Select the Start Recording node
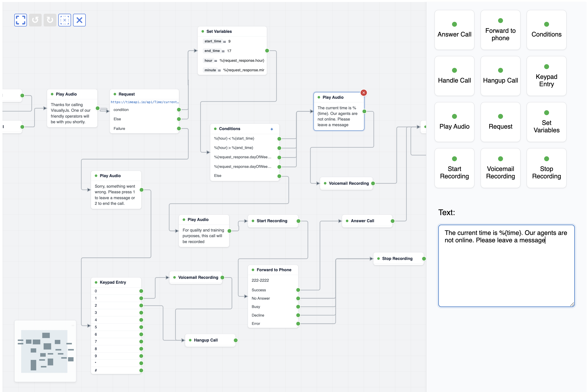Viewport: 588px width, 392px height. coord(273,221)
